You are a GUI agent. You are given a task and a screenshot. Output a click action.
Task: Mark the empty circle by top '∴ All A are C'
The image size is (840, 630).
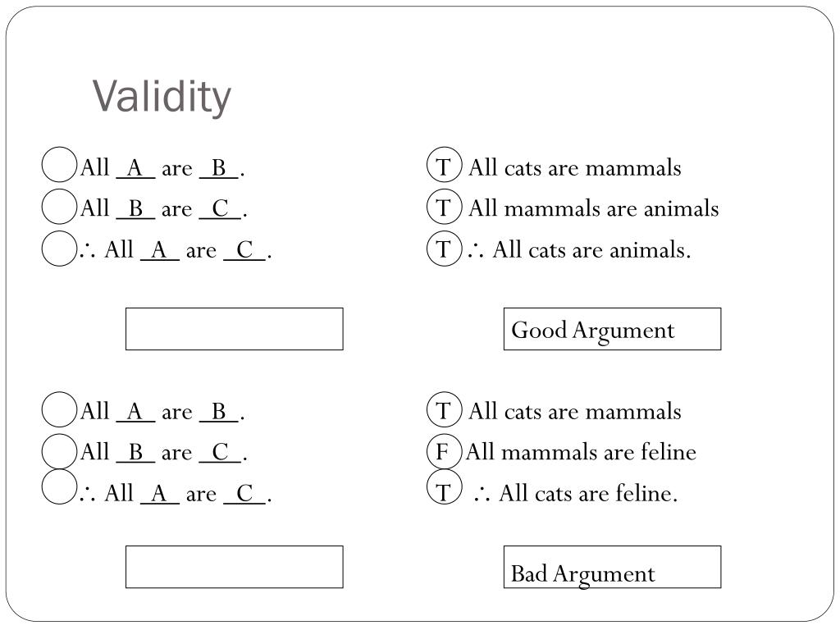59,248
